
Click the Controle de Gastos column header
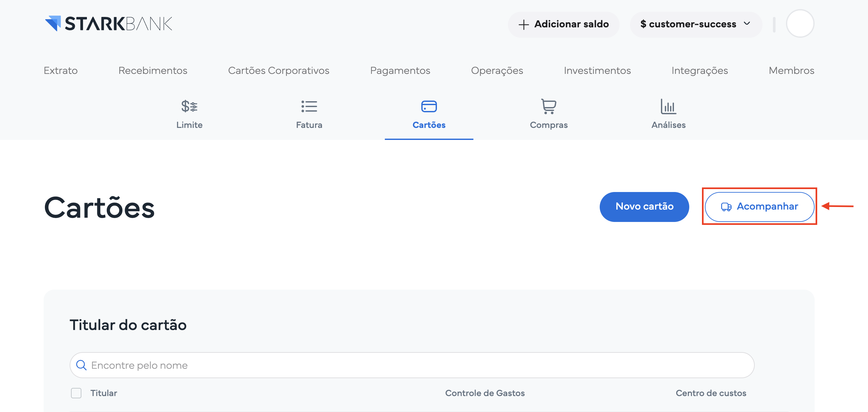click(x=484, y=393)
